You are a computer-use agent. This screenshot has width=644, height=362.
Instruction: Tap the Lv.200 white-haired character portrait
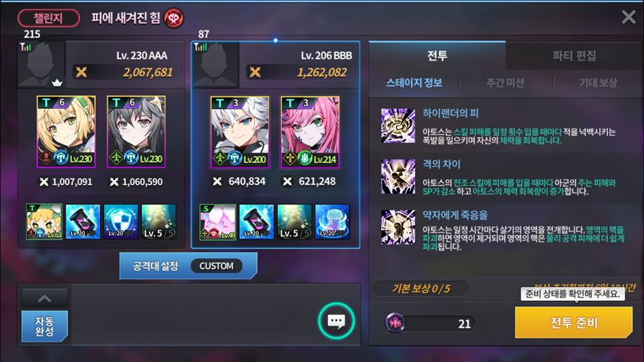coord(240,132)
